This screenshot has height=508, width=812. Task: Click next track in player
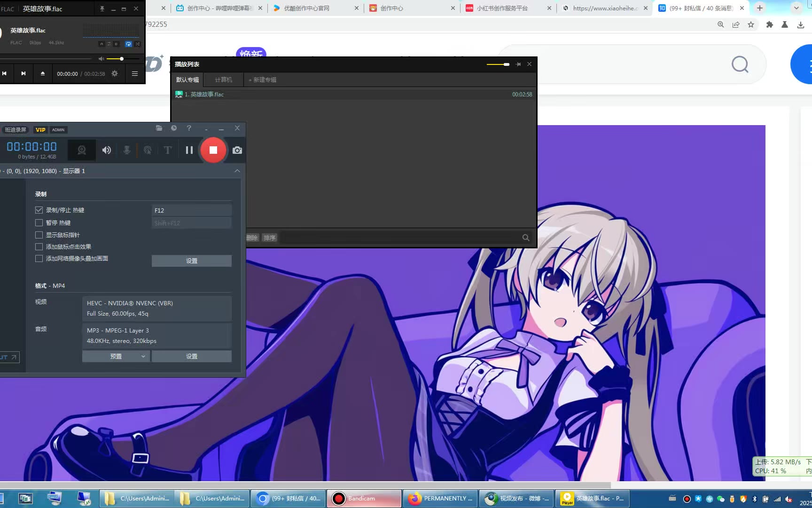coord(23,73)
